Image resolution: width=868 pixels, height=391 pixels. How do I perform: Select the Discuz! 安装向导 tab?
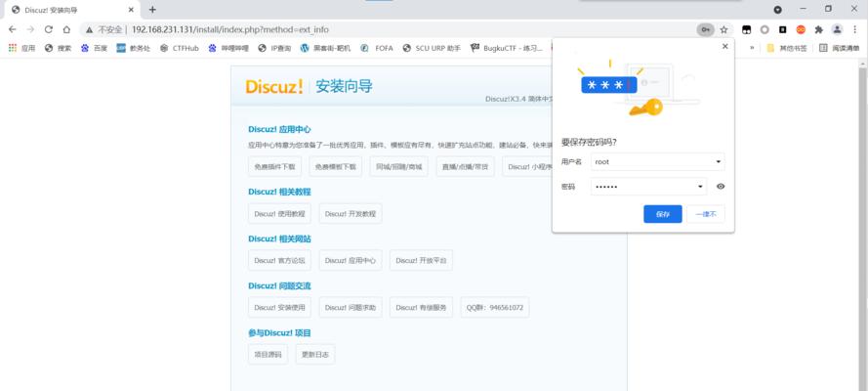[72, 10]
